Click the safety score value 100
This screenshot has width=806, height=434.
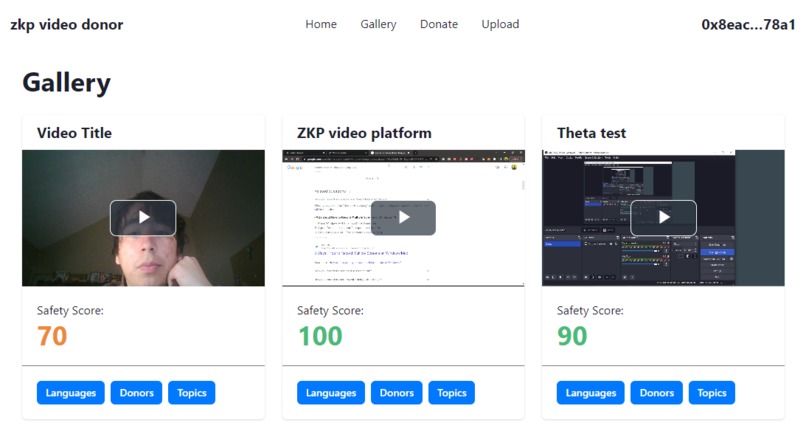[320, 336]
